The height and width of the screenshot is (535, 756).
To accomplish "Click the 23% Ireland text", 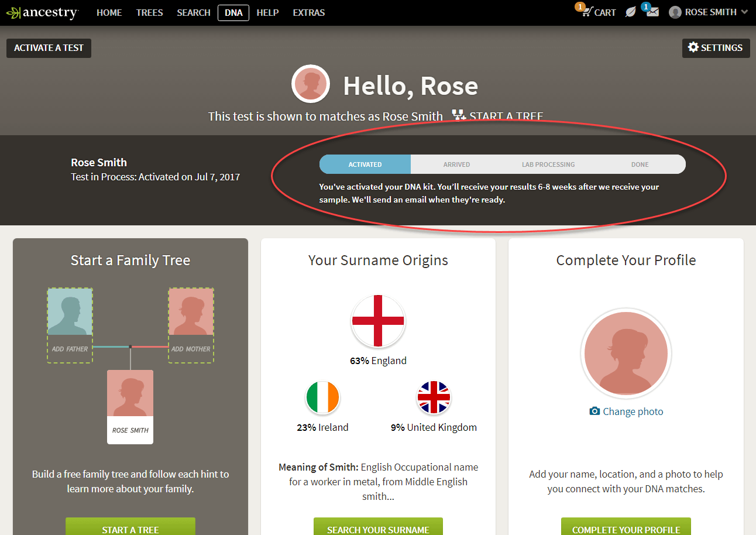I will [322, 427].
